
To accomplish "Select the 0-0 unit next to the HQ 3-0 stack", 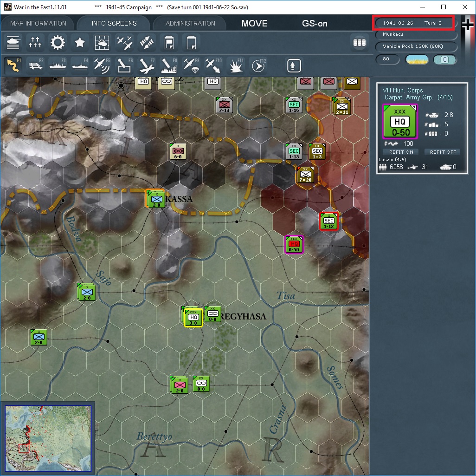I will 212,314.
